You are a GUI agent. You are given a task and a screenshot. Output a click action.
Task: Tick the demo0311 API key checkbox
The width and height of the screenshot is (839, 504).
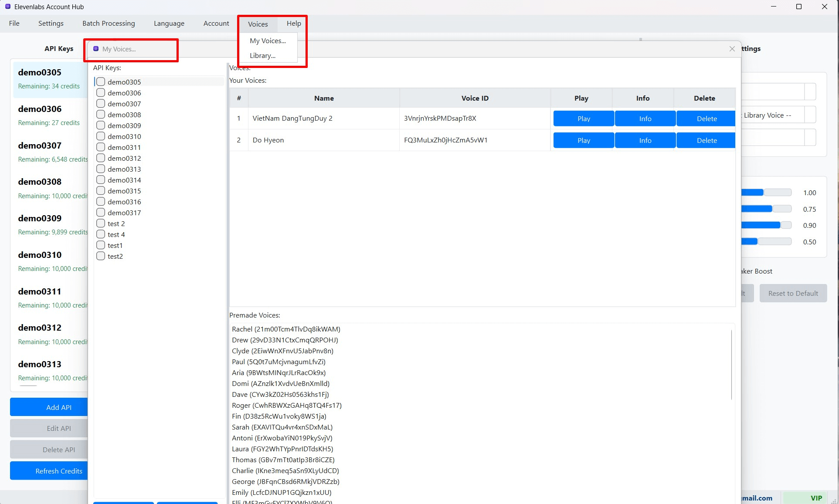pyautogui.click(x=101, y=147)
